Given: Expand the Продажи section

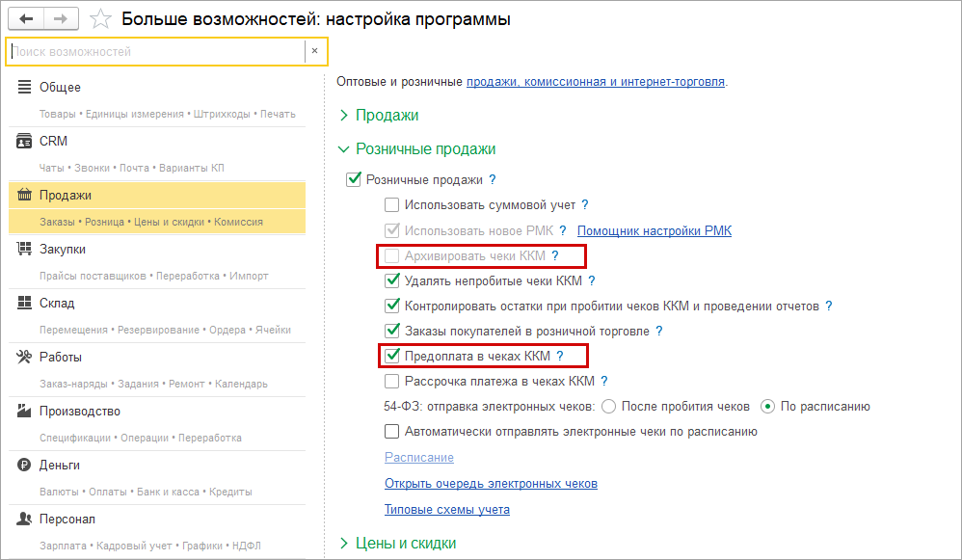Looking at the screenshot, I should click(346, 116).
